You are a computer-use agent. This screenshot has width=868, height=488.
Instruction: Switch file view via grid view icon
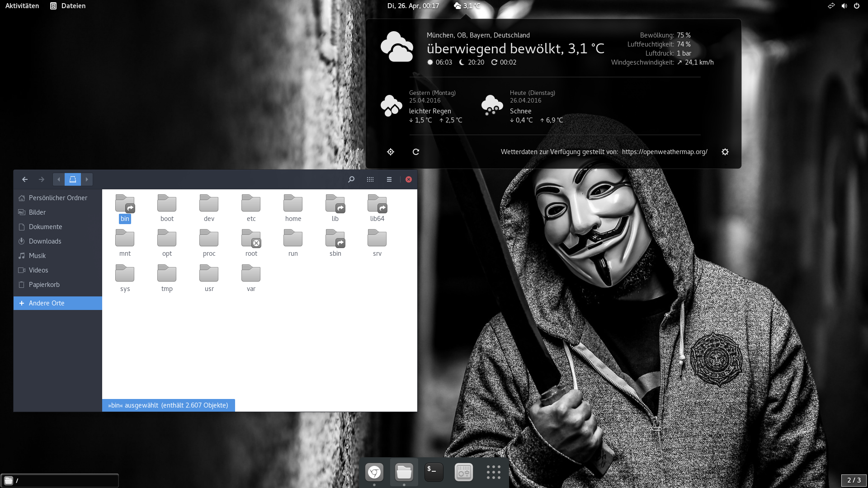pos(370,179)
